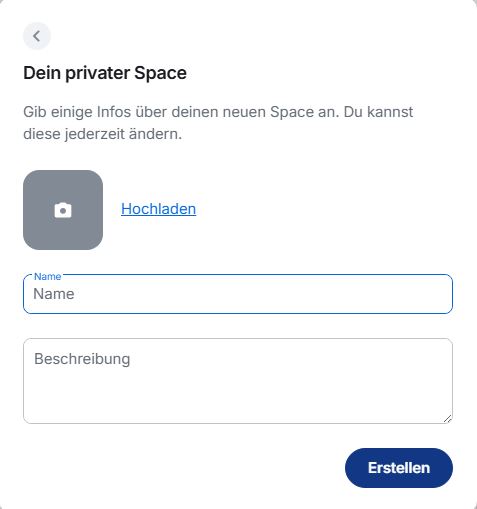Image resolution: width=477 pixels, height=509 pixels.
Task: Focus the Name input field
Action: pos(238,294)
